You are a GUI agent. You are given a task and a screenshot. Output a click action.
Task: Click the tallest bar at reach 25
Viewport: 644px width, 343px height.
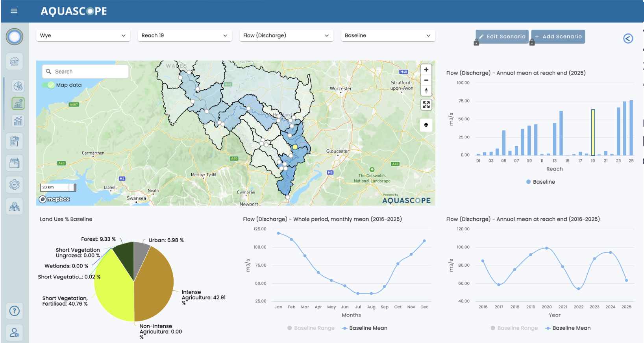(631, 128)
